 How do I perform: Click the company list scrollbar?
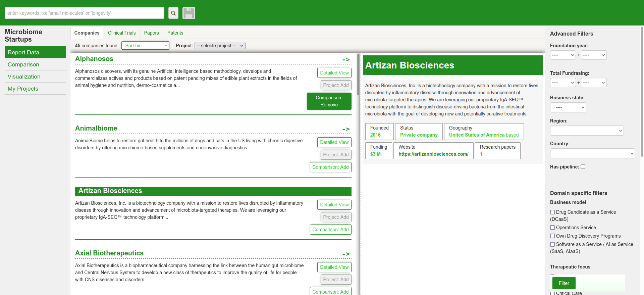coord(358,75)
